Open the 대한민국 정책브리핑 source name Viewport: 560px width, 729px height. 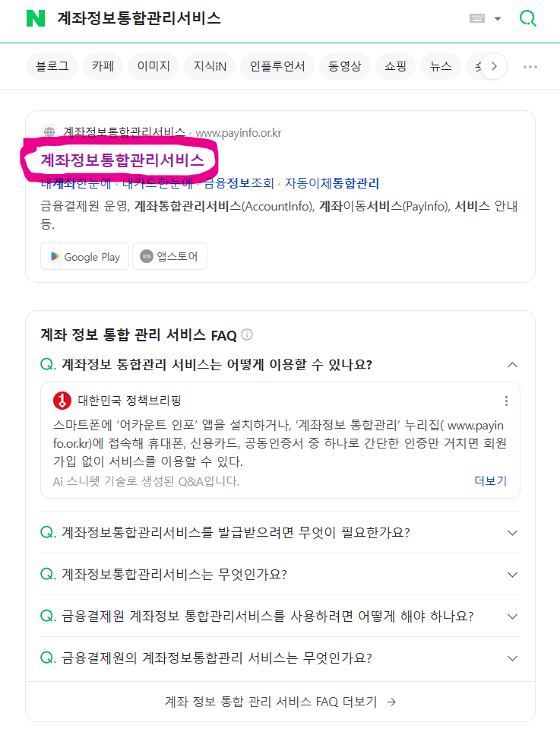click(x=129, y=401)
